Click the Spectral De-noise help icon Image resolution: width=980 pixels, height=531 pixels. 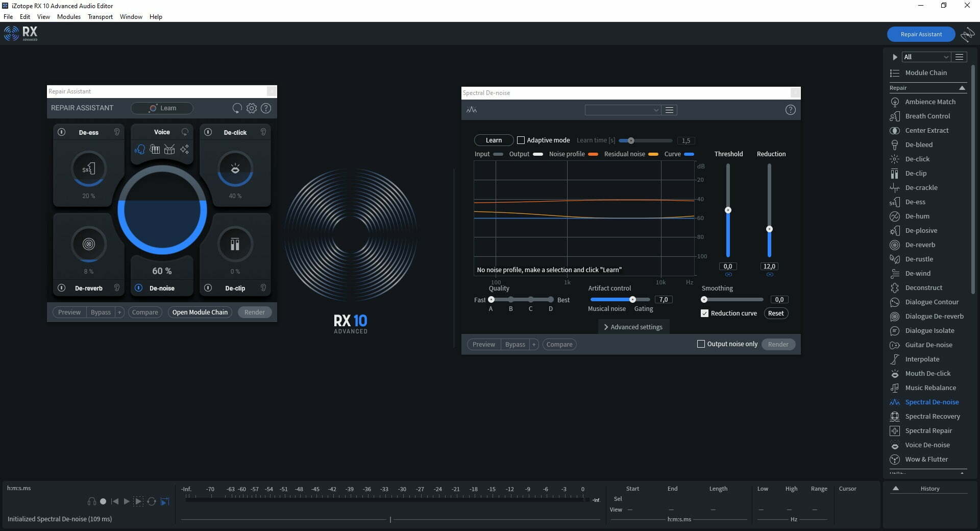click(790, 110)
